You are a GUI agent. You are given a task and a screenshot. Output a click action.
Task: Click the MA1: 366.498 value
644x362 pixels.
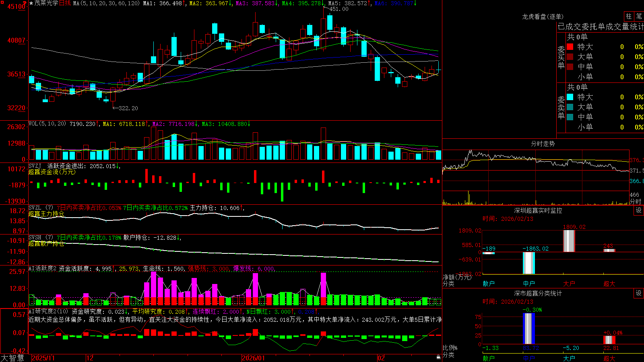[x=163, y=3]
